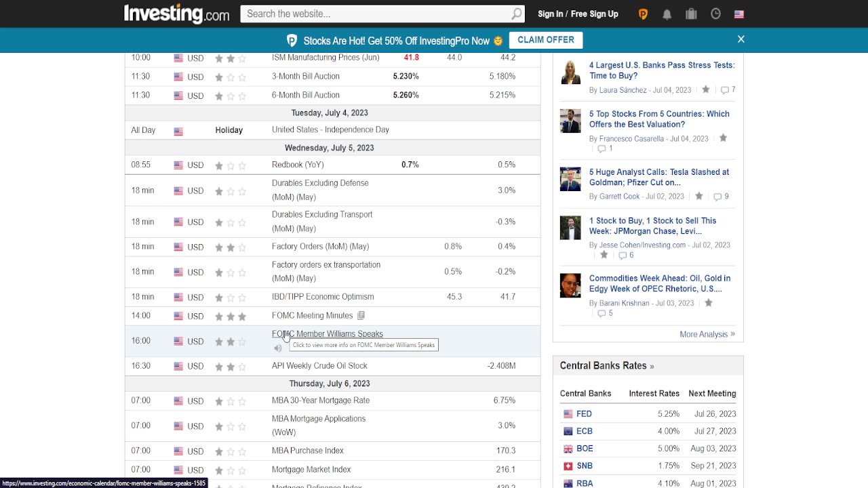Star the Barani Krishnan article

(x=709, y=303)
